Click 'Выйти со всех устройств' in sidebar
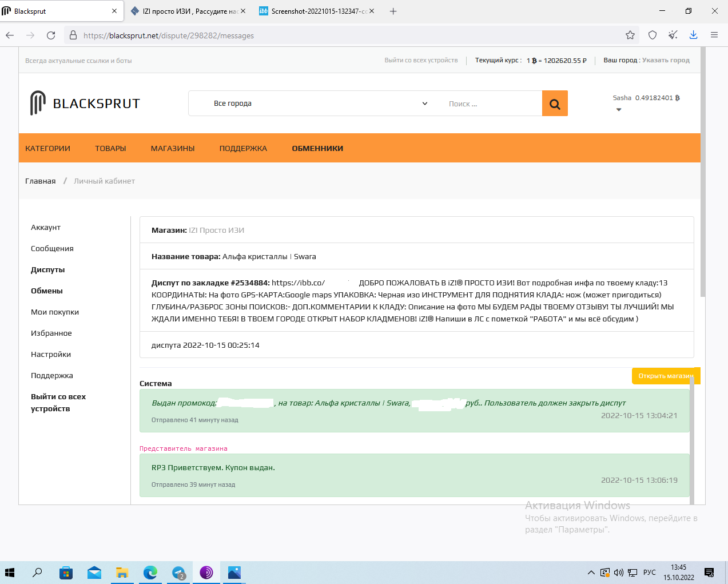The width and height of the screenshot is (728, 584). [58, 403]
